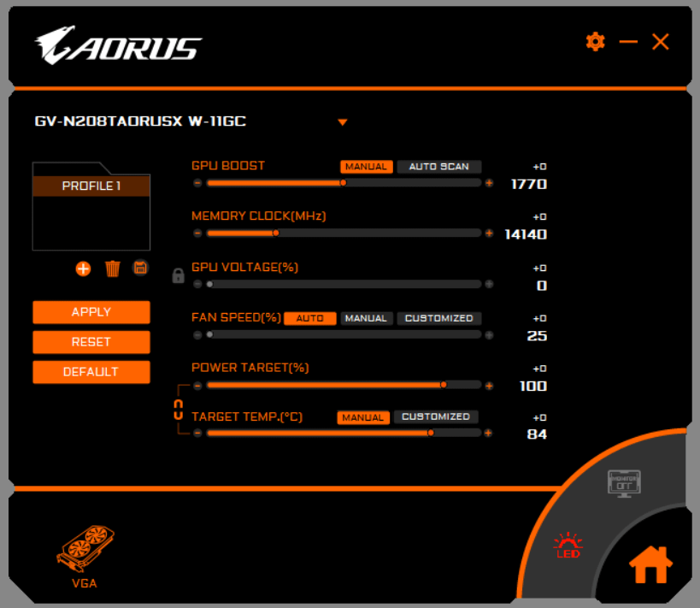Image resolution: width=700 pixels, height=608 pixels.
Task: Expand the graphics card model dropdown arrow
Action: (x=343, y=122)
